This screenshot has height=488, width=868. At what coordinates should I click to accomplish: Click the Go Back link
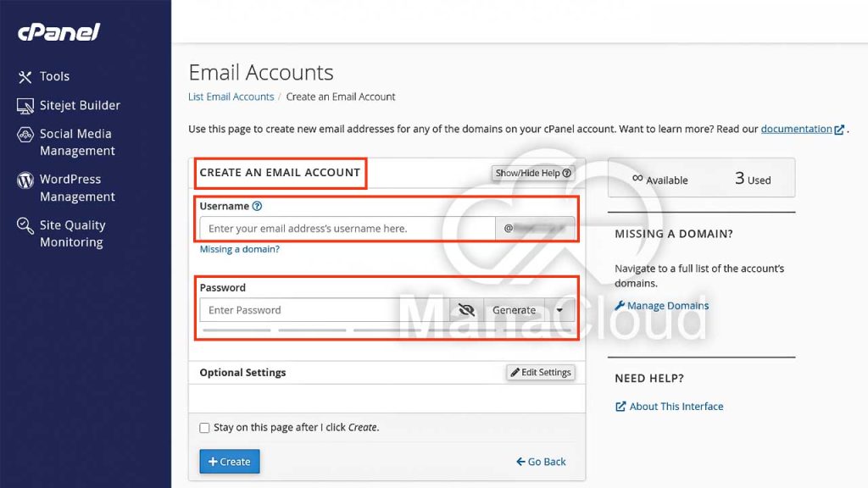pos(541,462)
